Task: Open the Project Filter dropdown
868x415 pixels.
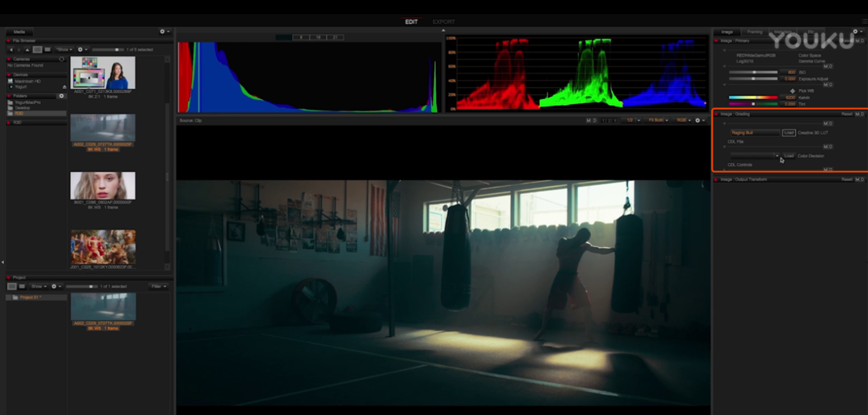Action: coord(159,286)
